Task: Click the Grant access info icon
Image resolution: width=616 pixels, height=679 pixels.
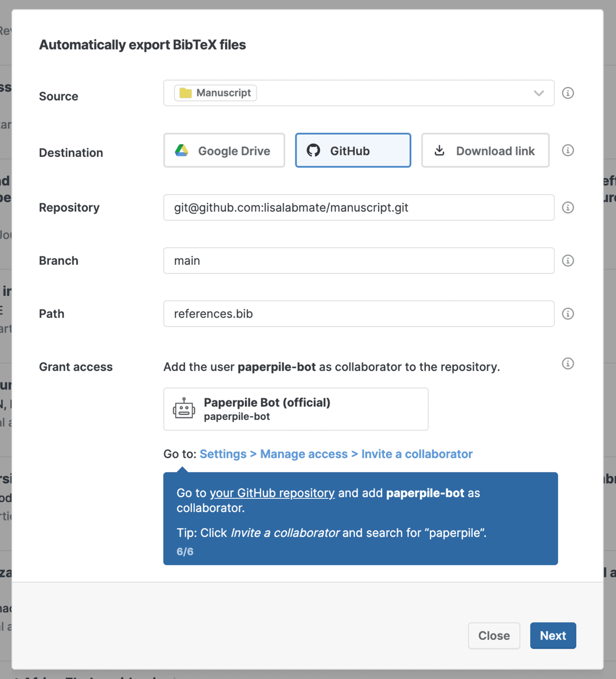Action: pos(567,363)
